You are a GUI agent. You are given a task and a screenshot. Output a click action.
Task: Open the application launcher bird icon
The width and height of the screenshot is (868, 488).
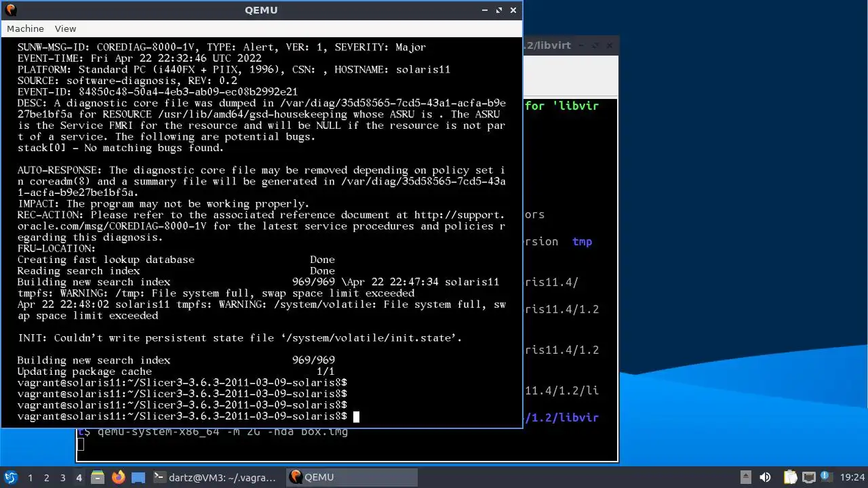click(x=10, y=477)
